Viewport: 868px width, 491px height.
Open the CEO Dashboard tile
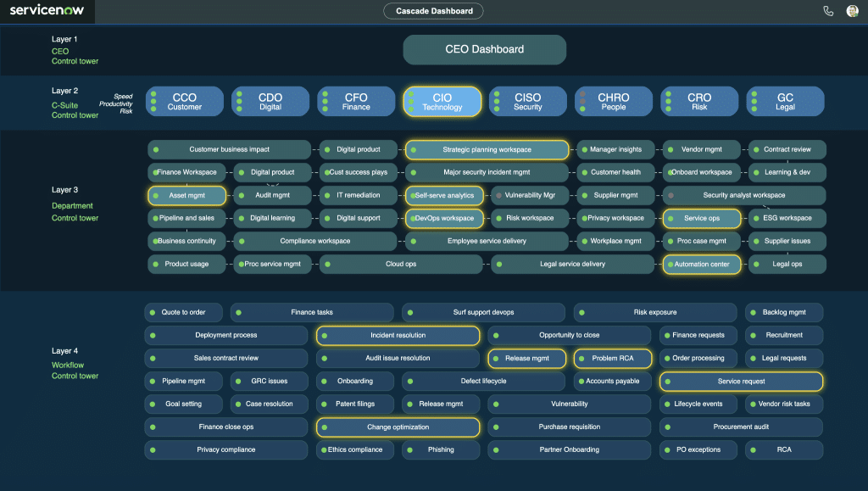[484, 49]
